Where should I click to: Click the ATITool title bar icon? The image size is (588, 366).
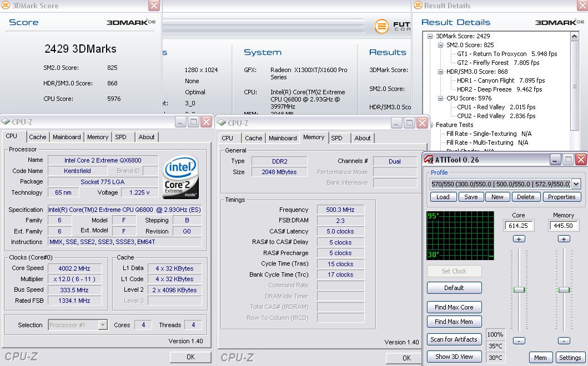[x=429, y=160]
